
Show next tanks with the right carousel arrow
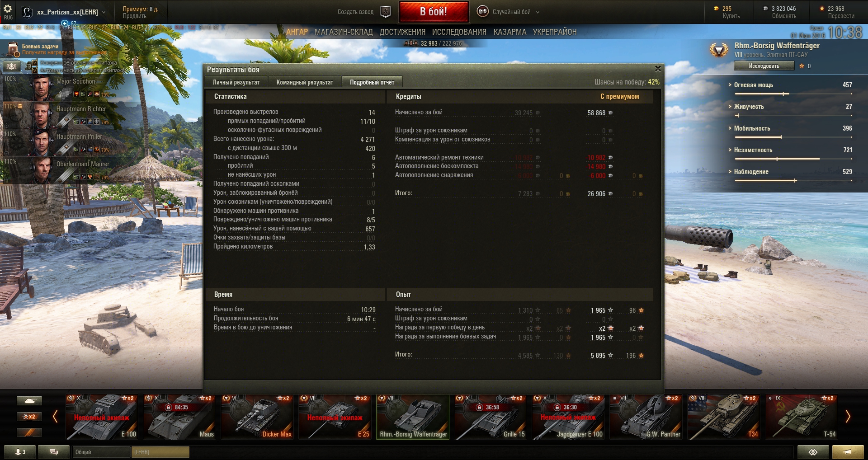848,416
